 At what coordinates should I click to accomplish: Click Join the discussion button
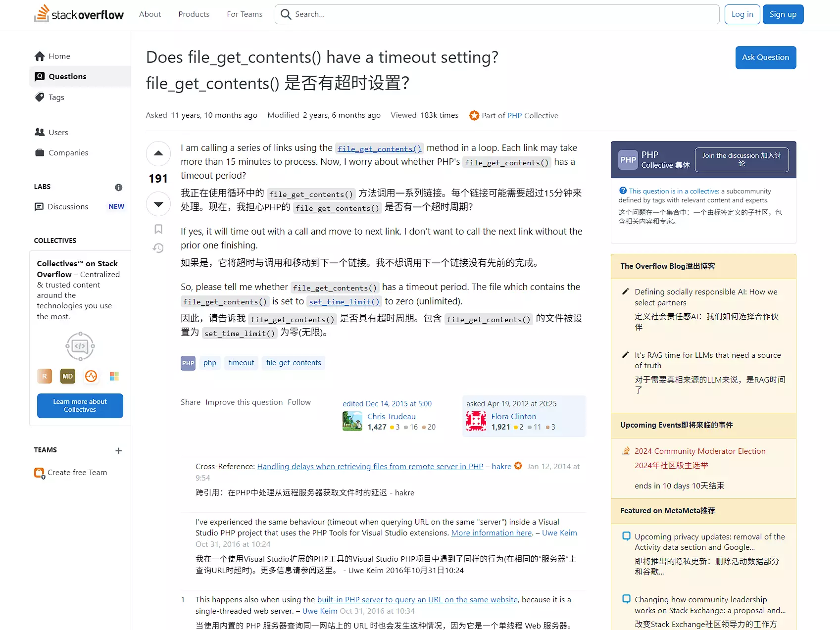point(741,160)
